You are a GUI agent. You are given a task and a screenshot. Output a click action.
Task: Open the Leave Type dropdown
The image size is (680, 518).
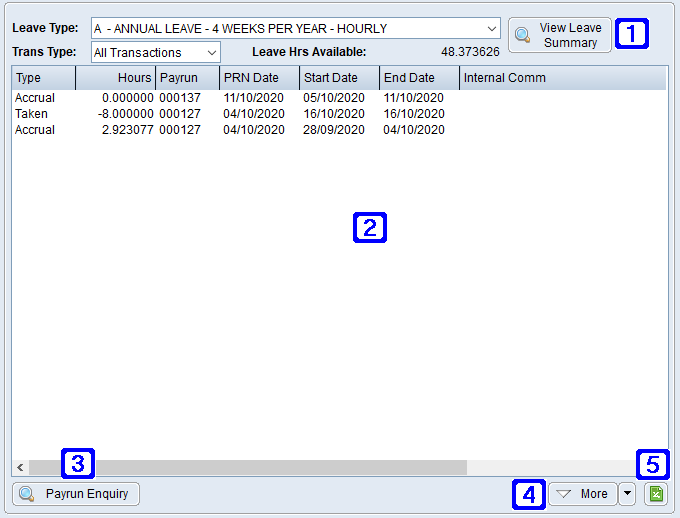[491, 29]
